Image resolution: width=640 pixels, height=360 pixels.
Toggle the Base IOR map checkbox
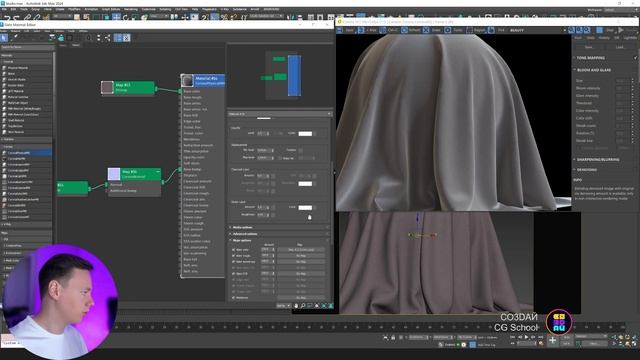(233, 273)
